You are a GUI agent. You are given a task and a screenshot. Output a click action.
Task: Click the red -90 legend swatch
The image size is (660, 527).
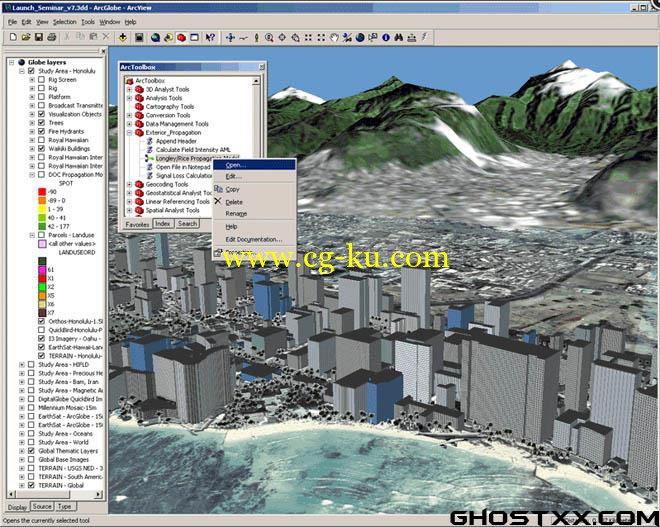(x=42, y=192)
